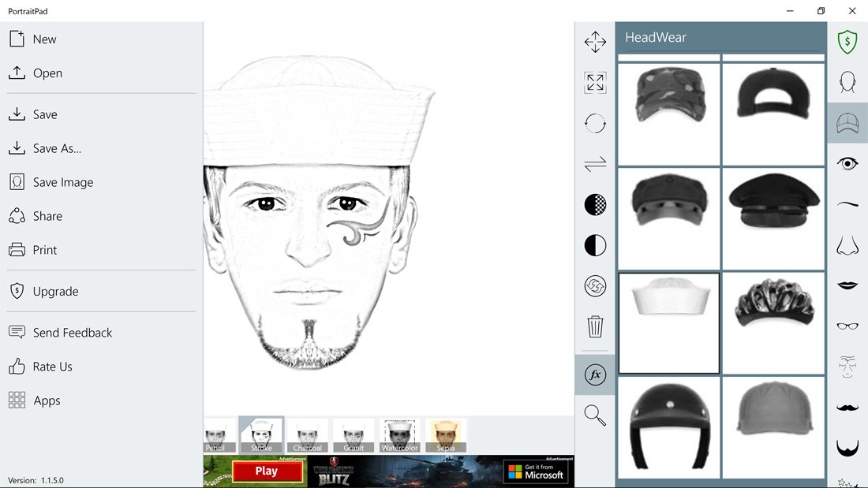Viewport: 868px width, 488px height.
Task: Select the Move tool arrows icon
Action: (x=595, y=43)
